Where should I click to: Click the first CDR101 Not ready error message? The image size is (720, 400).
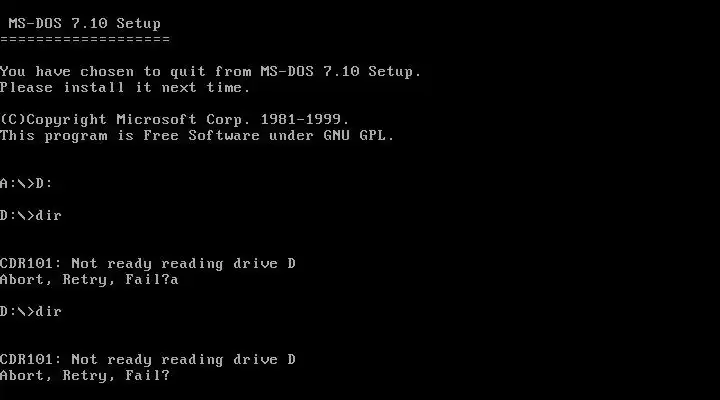coord(148,264)
